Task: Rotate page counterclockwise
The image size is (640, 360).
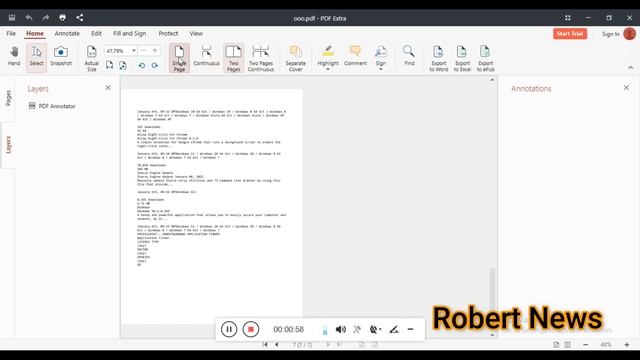Action: click(x=142, y=65)
